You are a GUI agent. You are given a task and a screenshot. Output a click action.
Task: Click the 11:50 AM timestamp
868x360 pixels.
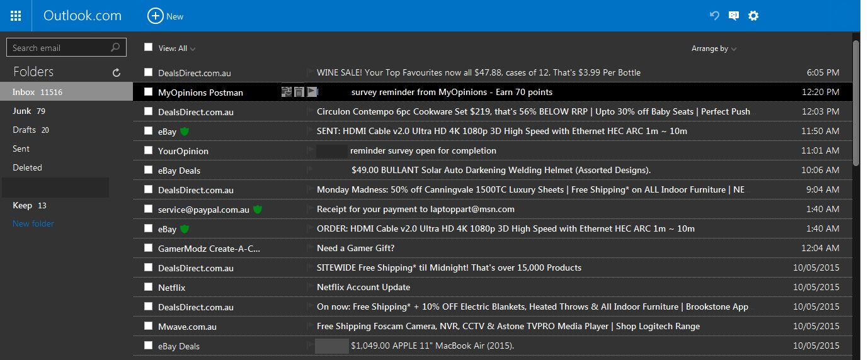[820, 131]
